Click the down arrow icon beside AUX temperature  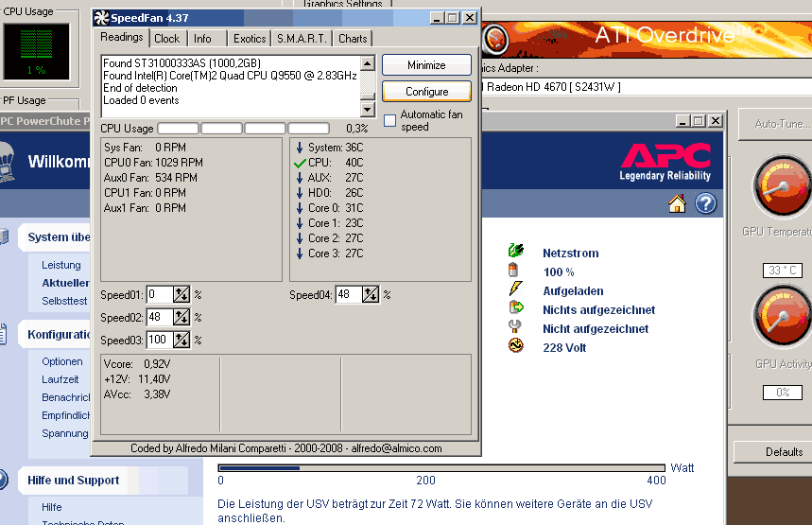click(300, 178)
